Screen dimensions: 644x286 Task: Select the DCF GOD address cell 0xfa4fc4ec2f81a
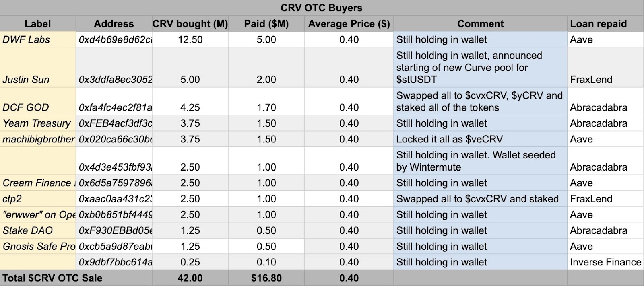point(114,101)
